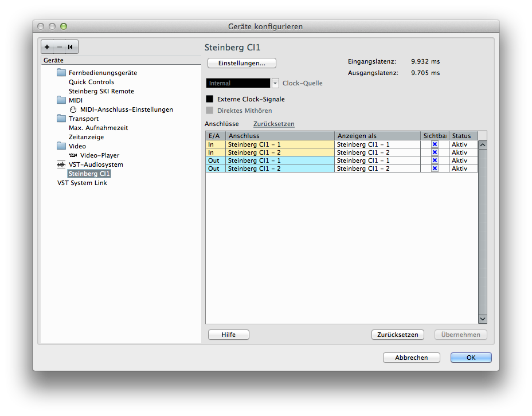This screenshot has height=416, width=532.
Task: Click the E/A column header
Action: point(216,136)
